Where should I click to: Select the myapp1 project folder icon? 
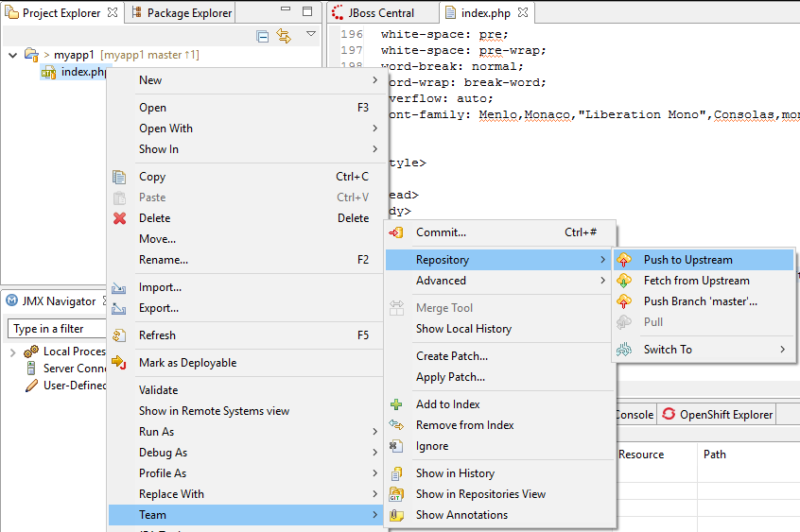pos(31,54)
